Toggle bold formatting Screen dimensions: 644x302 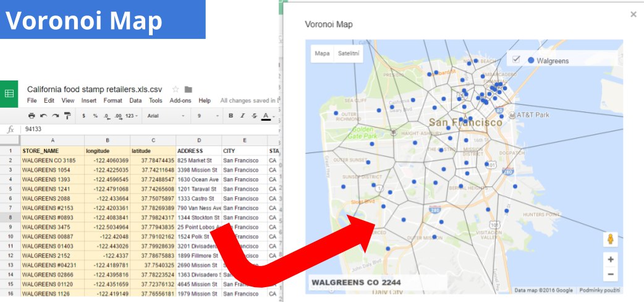coord(231,116)
